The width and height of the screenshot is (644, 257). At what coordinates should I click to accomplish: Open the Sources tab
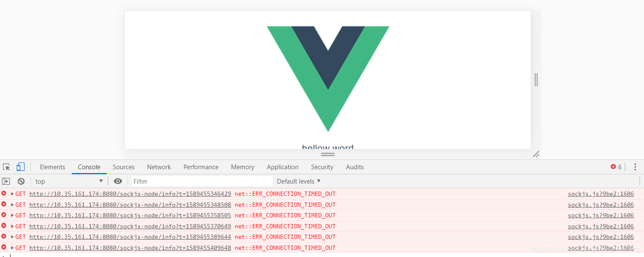coord(124,167)
